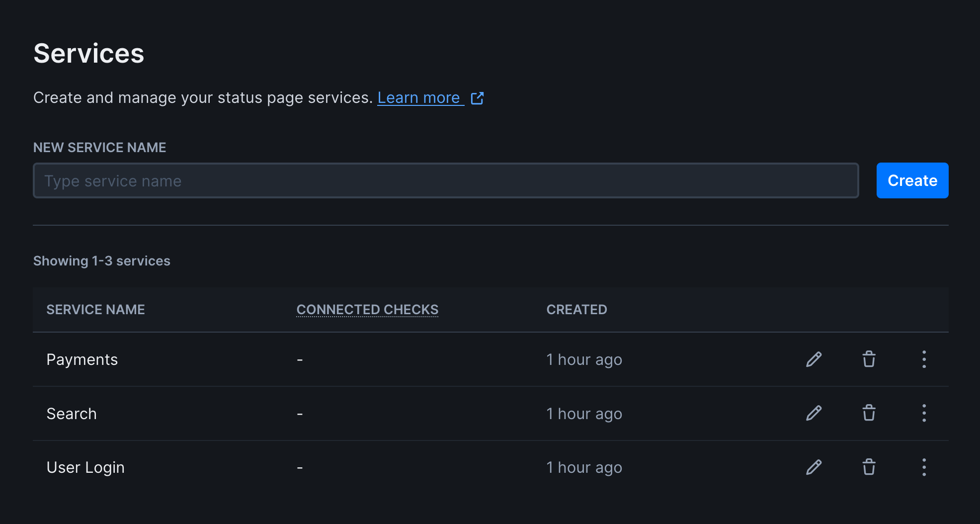Sort the table by Connected Checks
The width and height of the screenshot is (980, 524).
tap(367, 309)
